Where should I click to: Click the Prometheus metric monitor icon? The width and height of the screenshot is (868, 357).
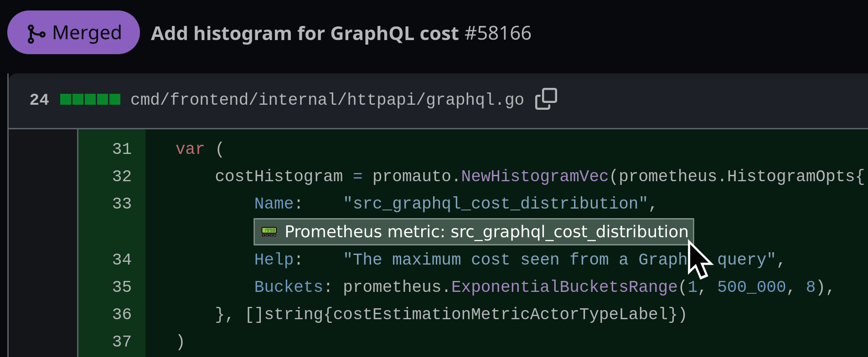(x=269, y=232)
